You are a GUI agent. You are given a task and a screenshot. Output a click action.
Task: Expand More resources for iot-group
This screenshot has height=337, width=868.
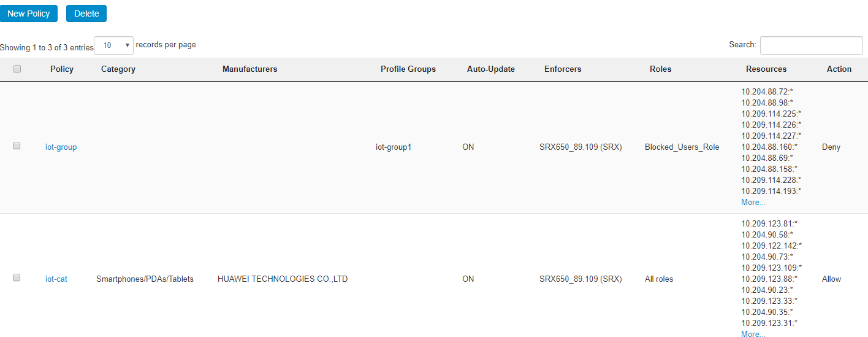click(753, 203)
